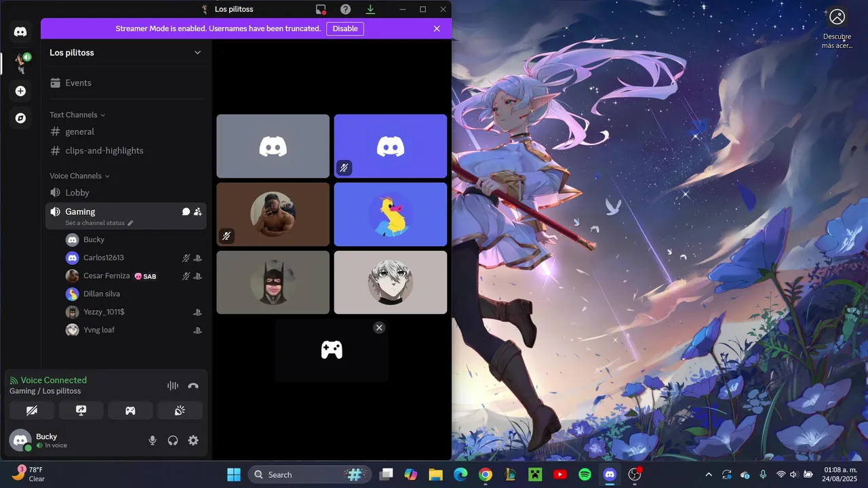
Task: Click the Windows taskbar Search box
Action: pos(310,474)
